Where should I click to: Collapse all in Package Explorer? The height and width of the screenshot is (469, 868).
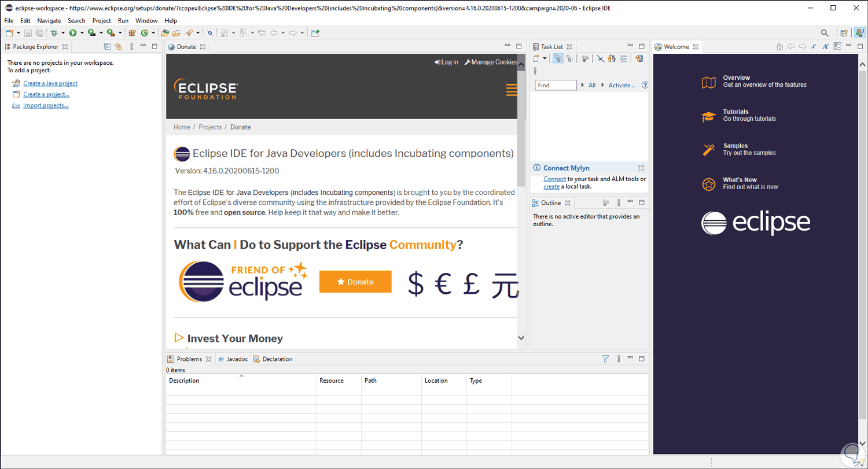107,47
